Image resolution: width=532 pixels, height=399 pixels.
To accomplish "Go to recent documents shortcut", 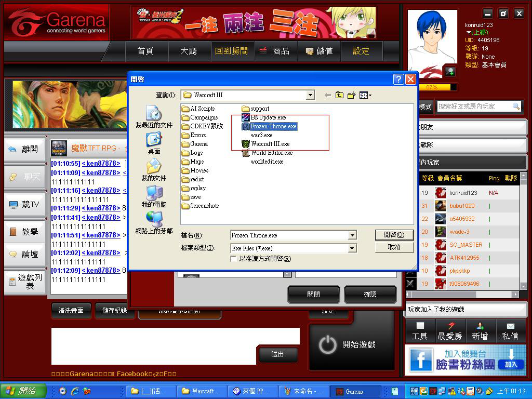I will point(154,116).
